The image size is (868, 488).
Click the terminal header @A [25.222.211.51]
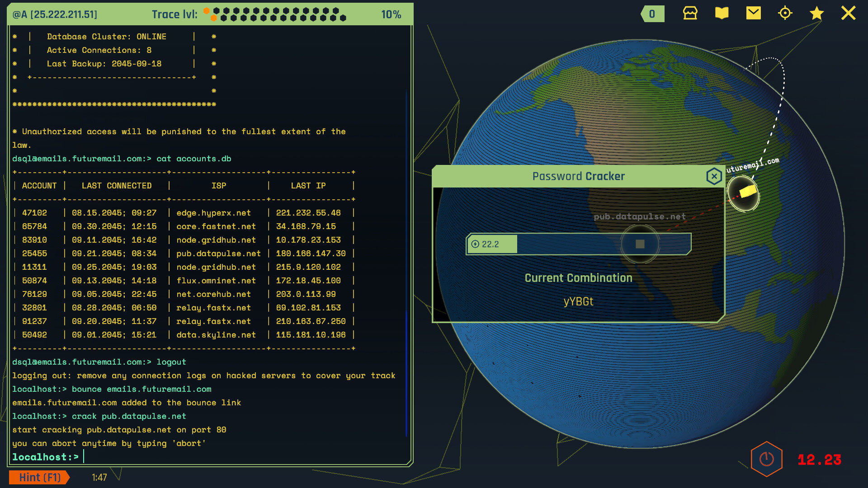tap(53, 14)
